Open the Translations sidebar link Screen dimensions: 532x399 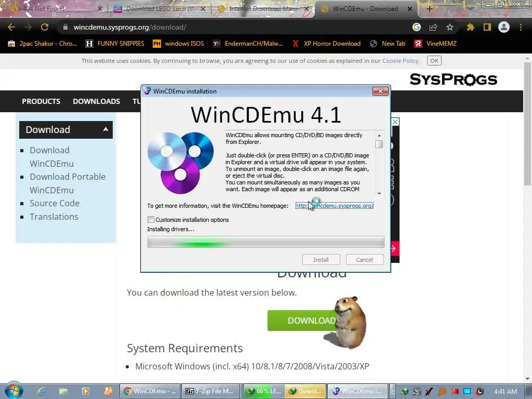[54, 217]
